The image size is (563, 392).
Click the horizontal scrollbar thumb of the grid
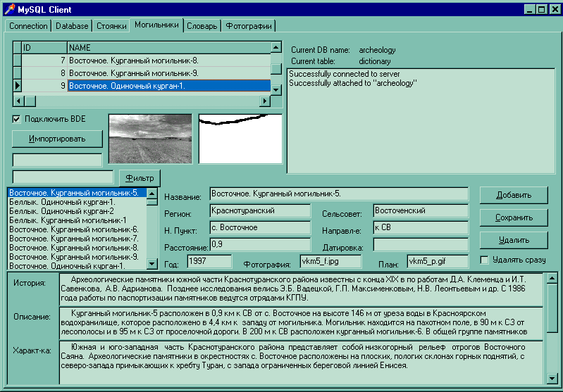pyautogui.click(x=30, y=101)
